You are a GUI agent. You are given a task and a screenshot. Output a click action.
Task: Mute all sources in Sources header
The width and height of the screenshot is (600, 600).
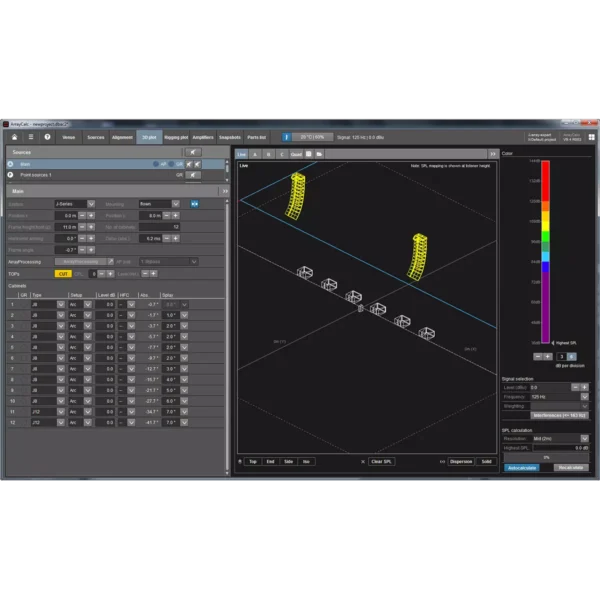(x=193, y=152)
